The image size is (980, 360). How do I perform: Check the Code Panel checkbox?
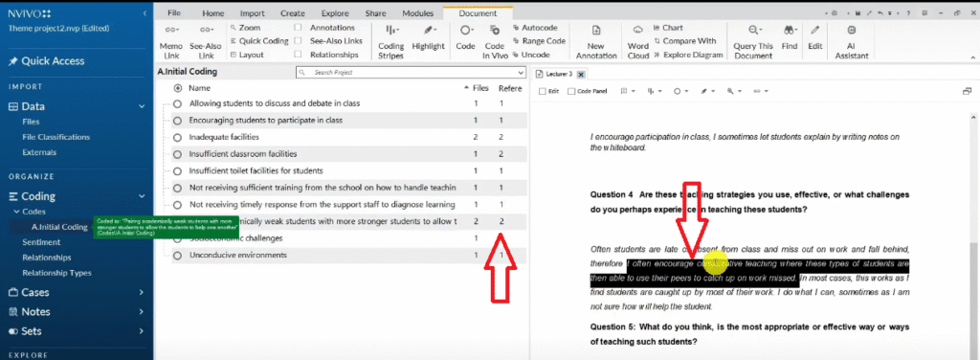pyautogui.click(x=571, y=91)
